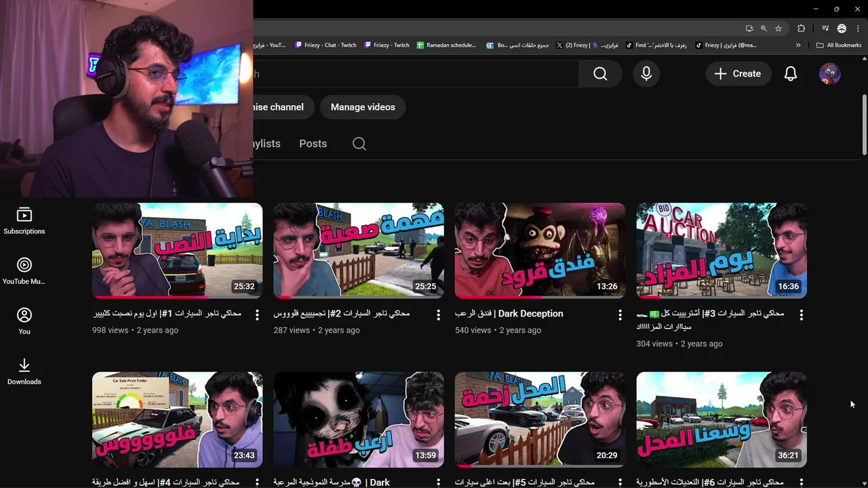Click in the YouTube search field

(x=416, y=74)
